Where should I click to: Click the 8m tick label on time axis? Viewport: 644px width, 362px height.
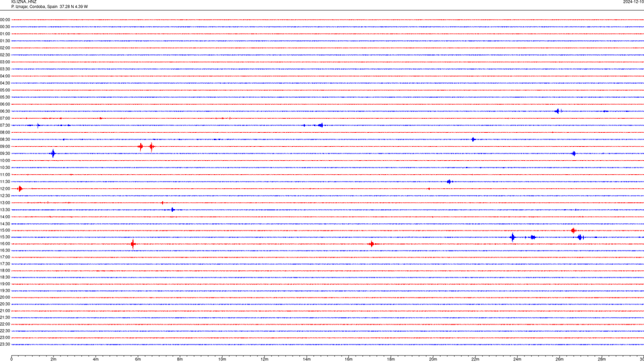pos(180,359)
